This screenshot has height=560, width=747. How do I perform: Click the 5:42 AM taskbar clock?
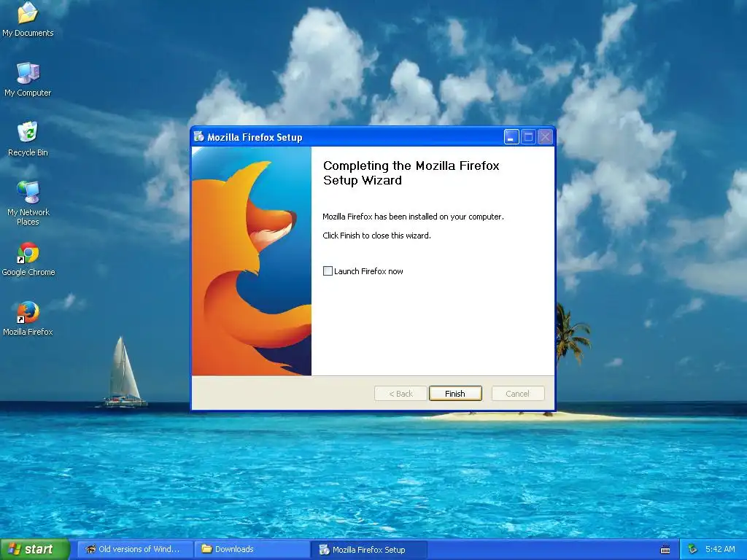[720, 549]
